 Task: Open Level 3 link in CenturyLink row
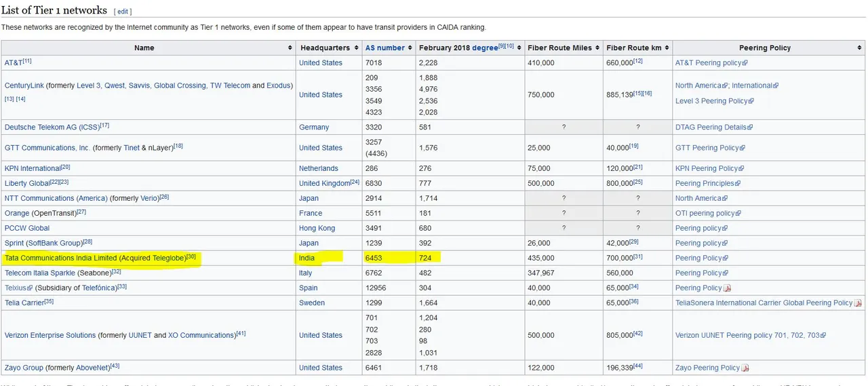(x=88, y=86)
